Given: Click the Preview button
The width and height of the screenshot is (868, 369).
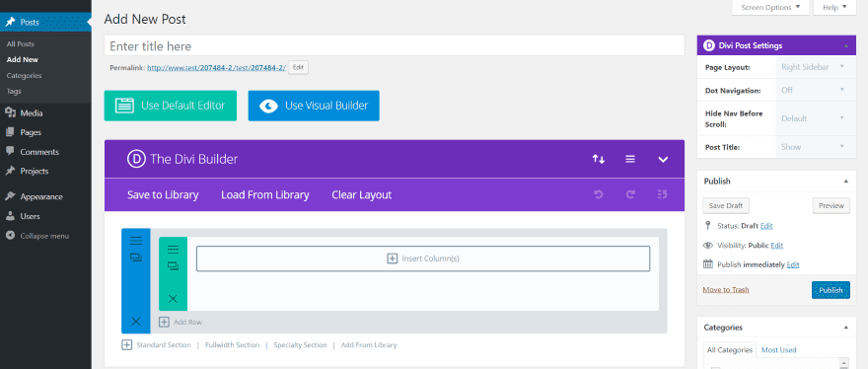Looking at the screenshot, I should 831,205.
